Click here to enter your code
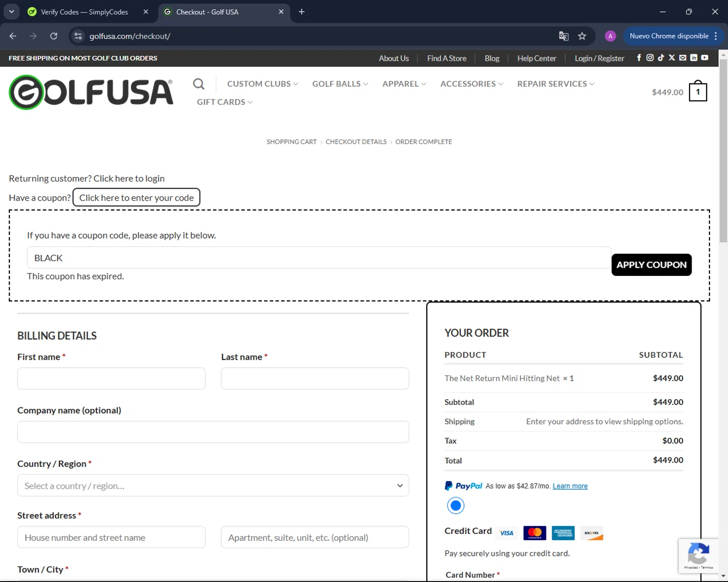Image resolution: width=728 pixels, height=582 pixels. 136,197
